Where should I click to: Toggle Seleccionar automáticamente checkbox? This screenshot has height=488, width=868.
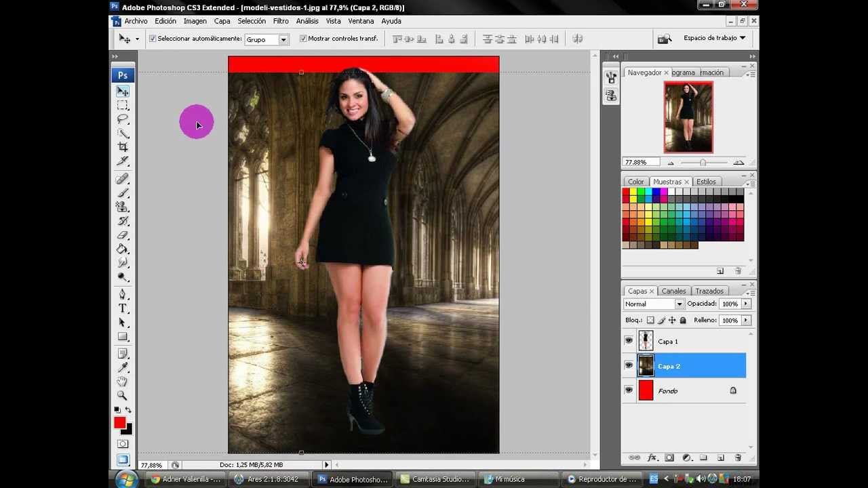[x=153, y=39]
